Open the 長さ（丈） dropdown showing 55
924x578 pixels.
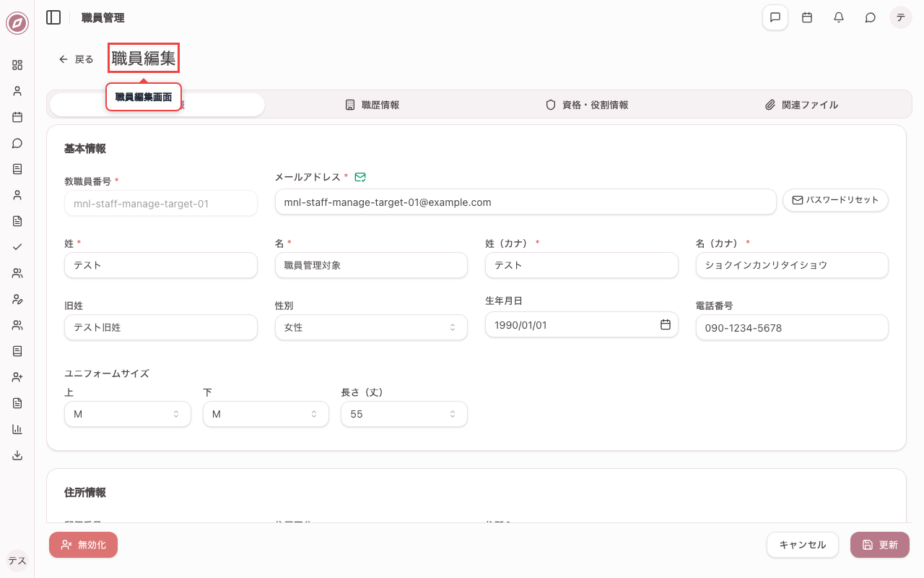click(404, 414)
